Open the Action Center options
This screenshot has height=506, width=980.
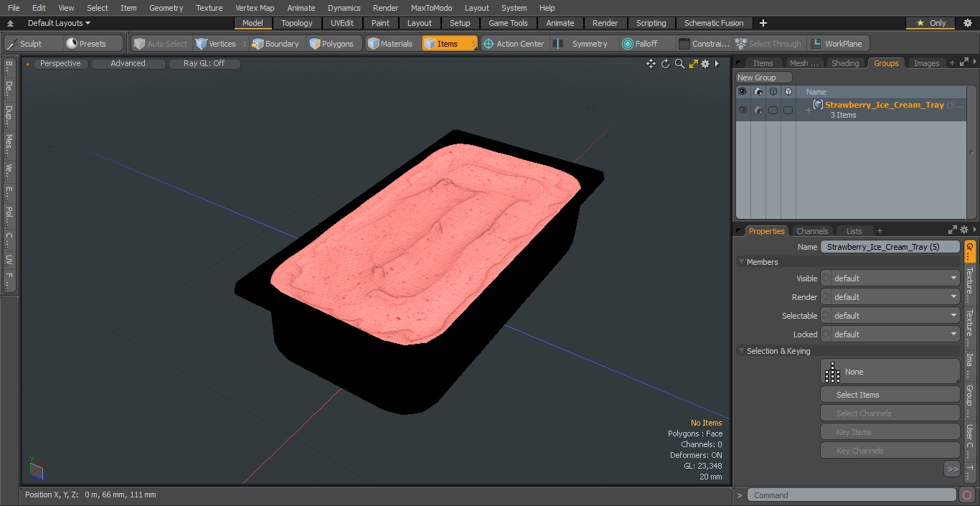click(x=514, y=44)
